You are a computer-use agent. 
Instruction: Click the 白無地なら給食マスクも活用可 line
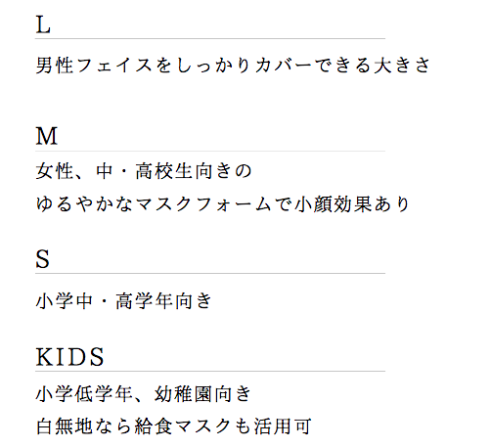[x=173, y=426]
